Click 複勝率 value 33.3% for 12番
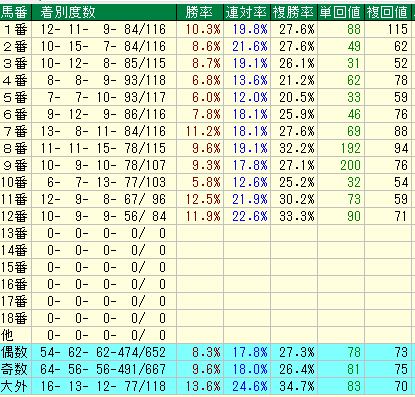Screen dimensions: 415x397 297,217
